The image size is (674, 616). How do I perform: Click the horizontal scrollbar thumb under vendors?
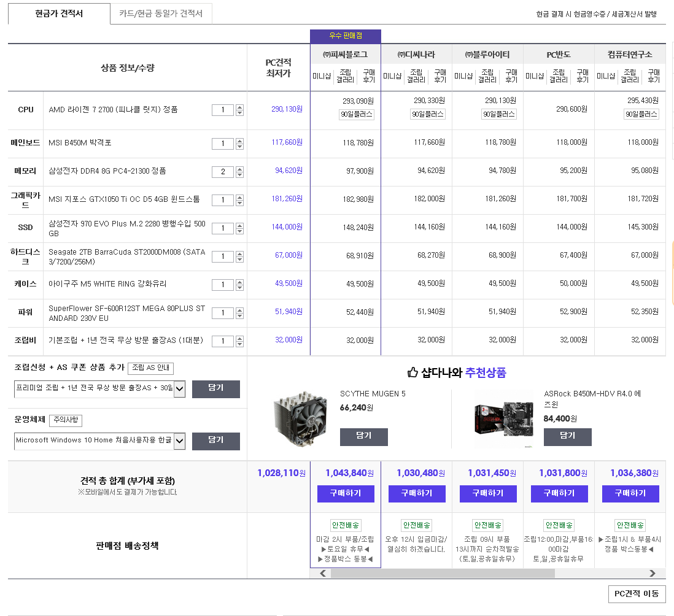[x=443, y=574]
